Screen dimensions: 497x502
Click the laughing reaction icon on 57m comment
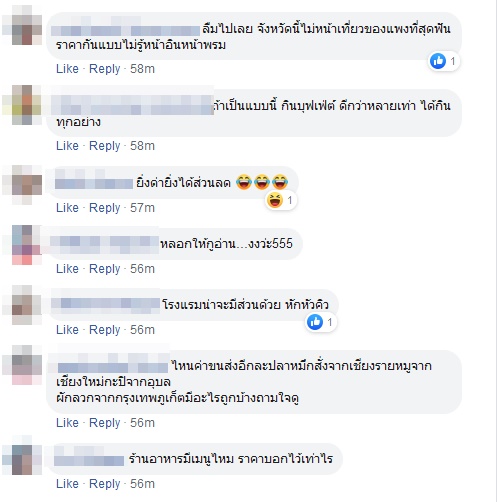point(275,200)
